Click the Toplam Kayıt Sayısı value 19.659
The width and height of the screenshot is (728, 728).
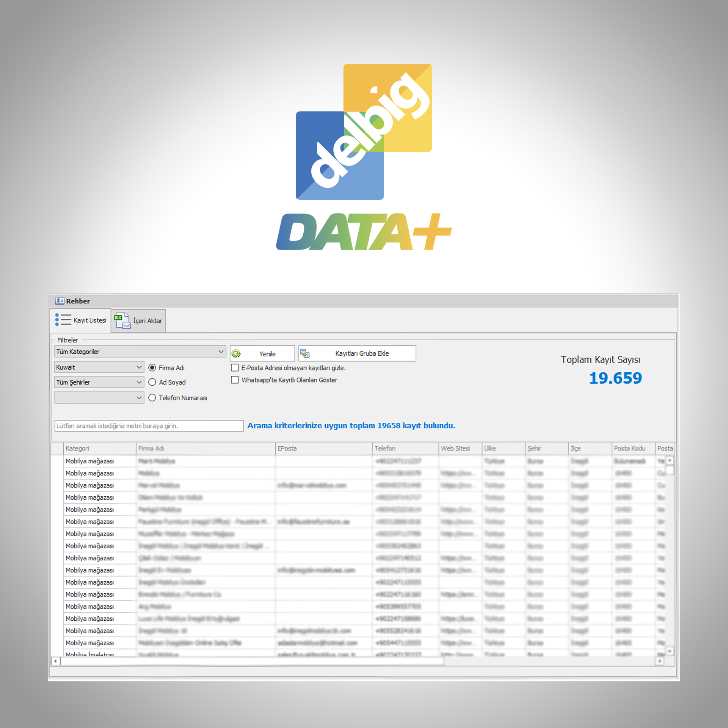tap(615, 378)
